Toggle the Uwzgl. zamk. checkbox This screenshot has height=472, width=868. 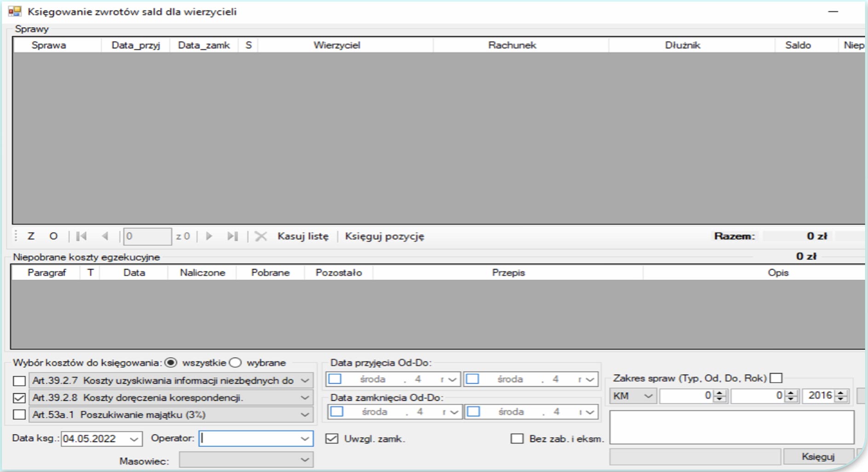332,438
